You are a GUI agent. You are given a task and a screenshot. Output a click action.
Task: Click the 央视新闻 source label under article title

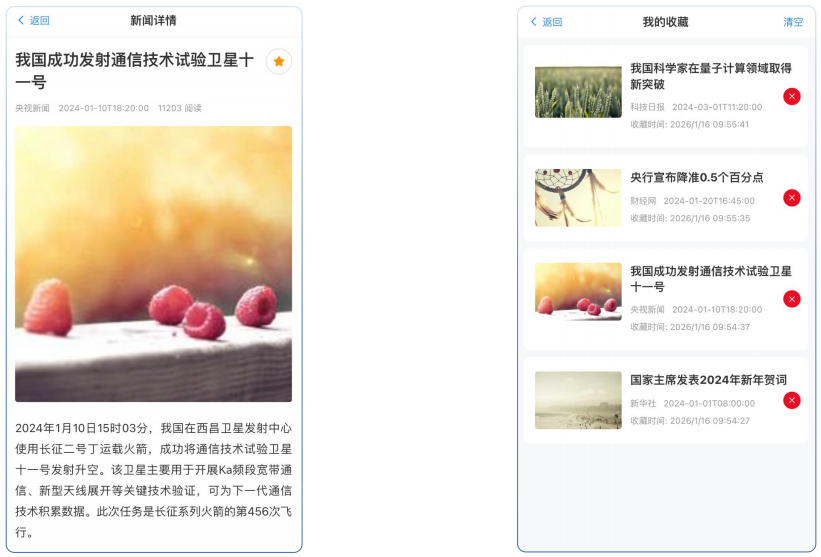click(32, 108)
